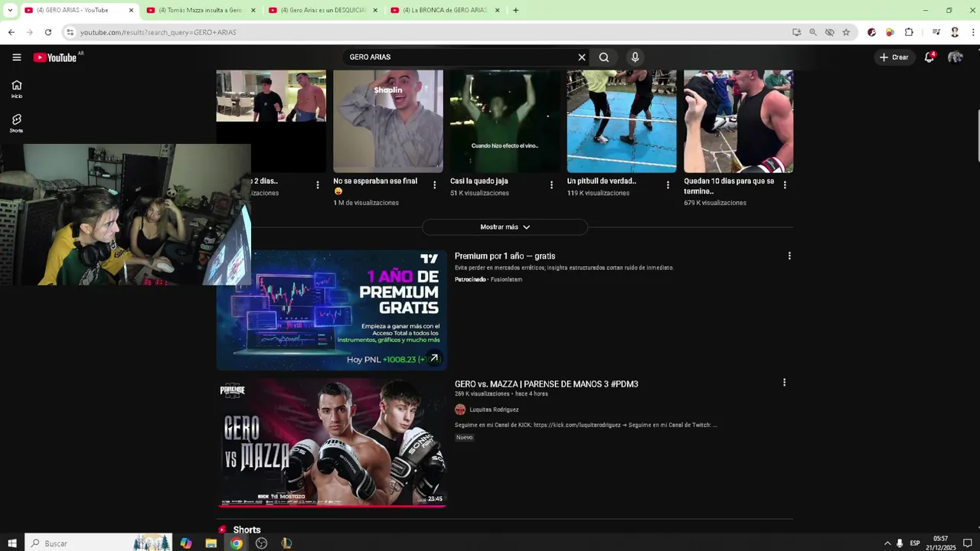Open the '1 AÑO DE PREMIUM GRATIS' ad image
Image resolution: width=980 pixels, height=551 pixels.
click(332, 310)
